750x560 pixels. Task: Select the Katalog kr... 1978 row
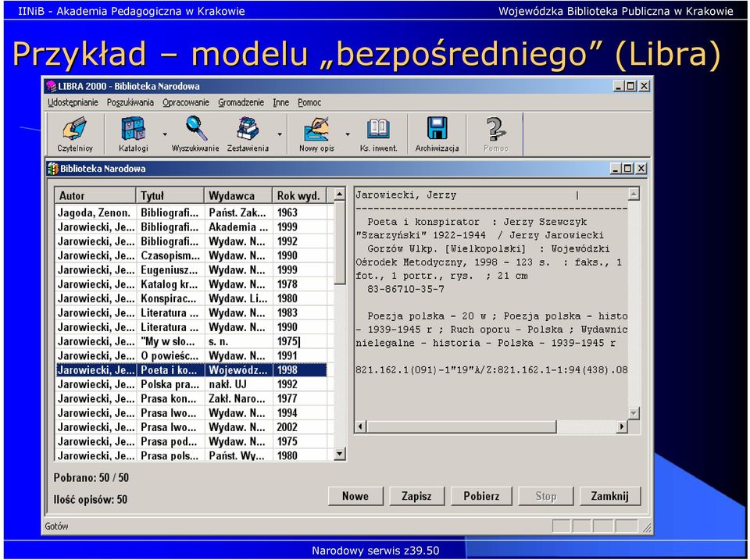(x=191, y=284)
